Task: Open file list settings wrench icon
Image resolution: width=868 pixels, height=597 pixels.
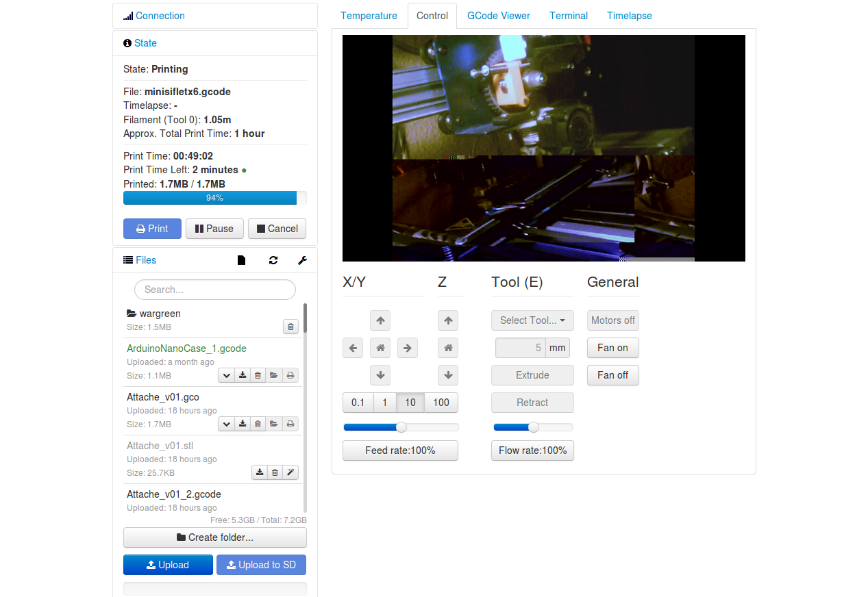Action: (302, 260)
